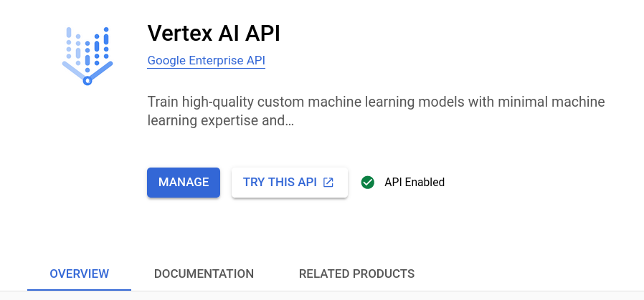Open the MANAGE button

[184, 183]
